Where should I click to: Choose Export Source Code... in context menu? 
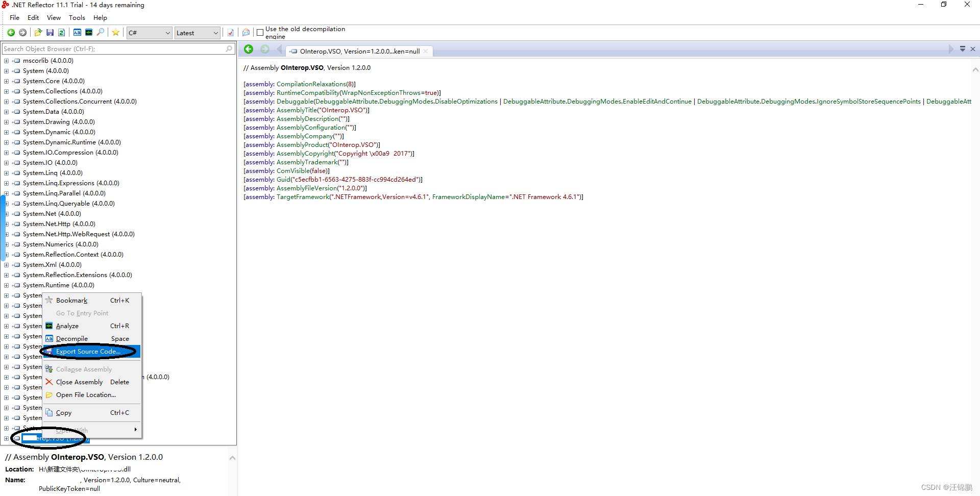point(91,352)
